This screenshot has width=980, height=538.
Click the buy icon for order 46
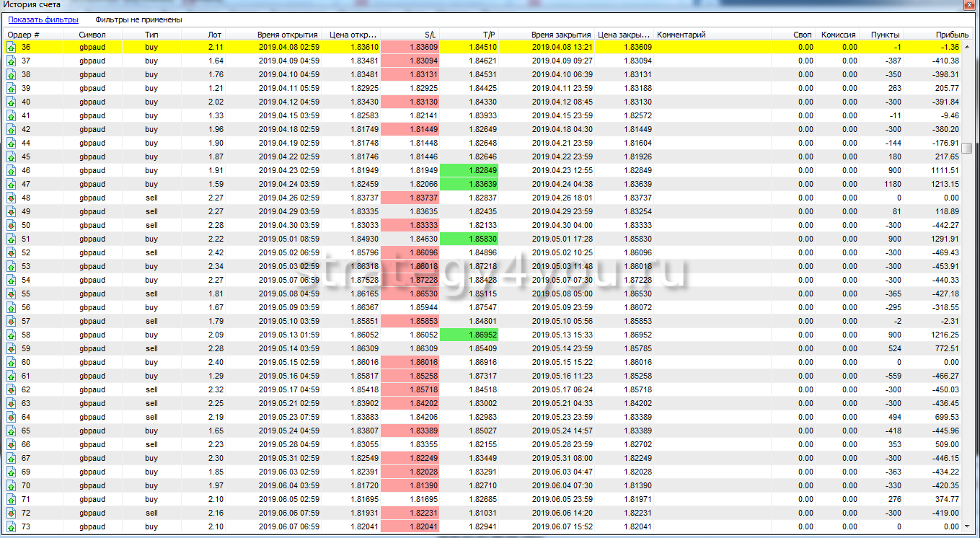[12, 170]
